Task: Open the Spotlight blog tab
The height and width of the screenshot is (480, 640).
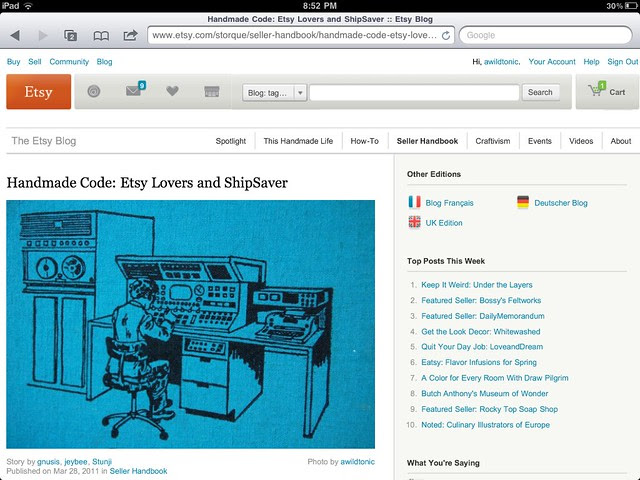Action: click(x=231, y=141)
